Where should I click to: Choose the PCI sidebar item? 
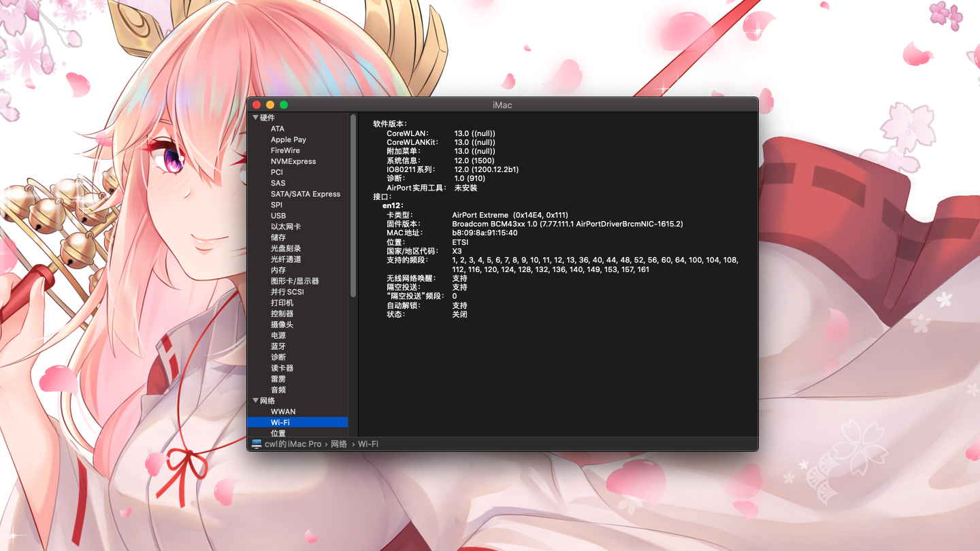point(277,172)
